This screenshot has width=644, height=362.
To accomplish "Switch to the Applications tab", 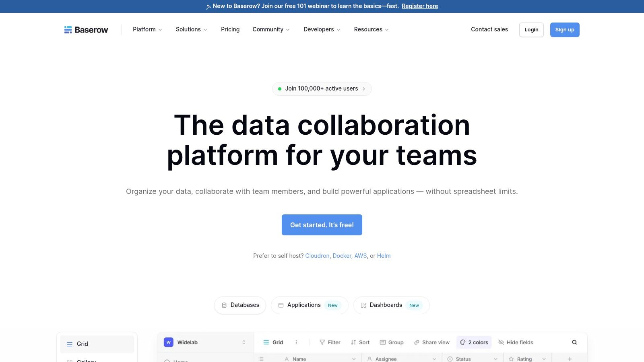I will point(309,305).
